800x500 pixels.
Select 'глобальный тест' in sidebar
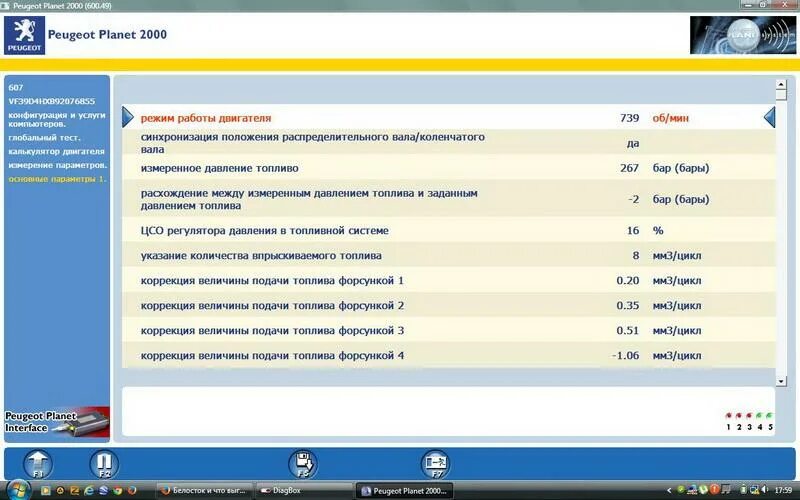pyautogui.click(x=44, y=138)
